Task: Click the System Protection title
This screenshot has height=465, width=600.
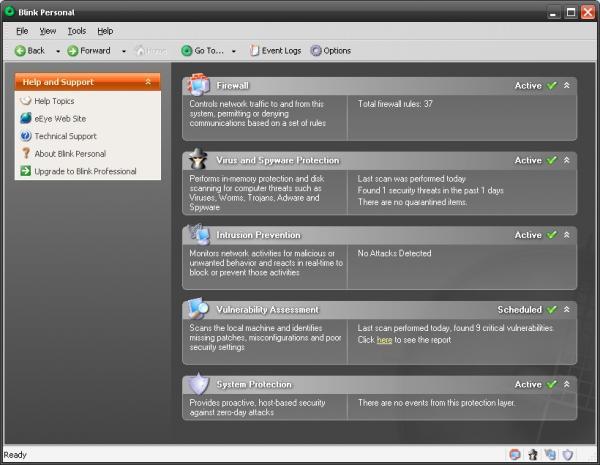Action: pos(254,384)
